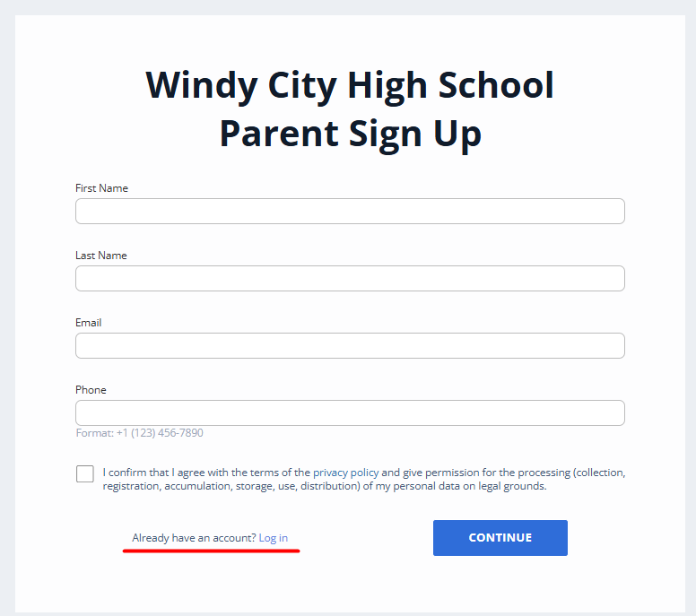696x616 pixels.
Task: Click the Phone field label
Action: [91, 390]
